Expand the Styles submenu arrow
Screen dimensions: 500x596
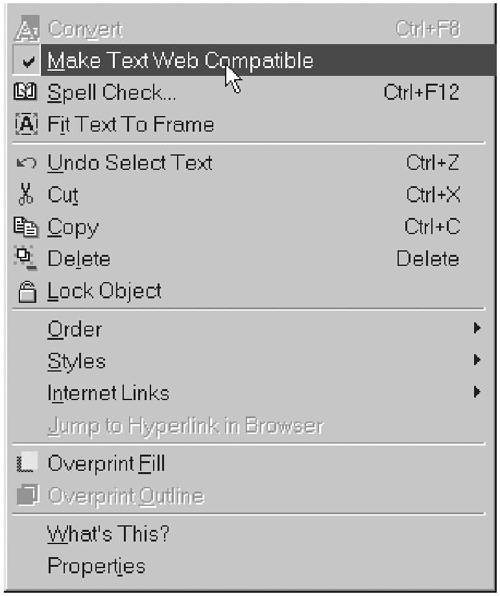point(477,360)
